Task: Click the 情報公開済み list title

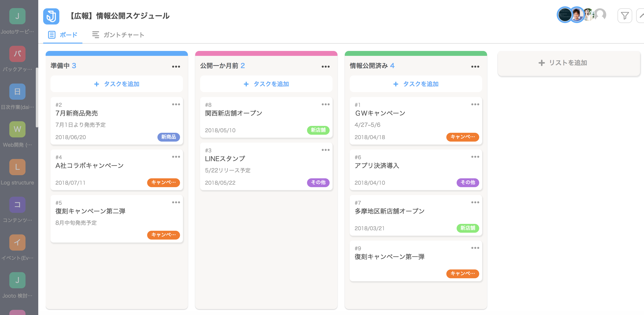Action: (369, 66)
